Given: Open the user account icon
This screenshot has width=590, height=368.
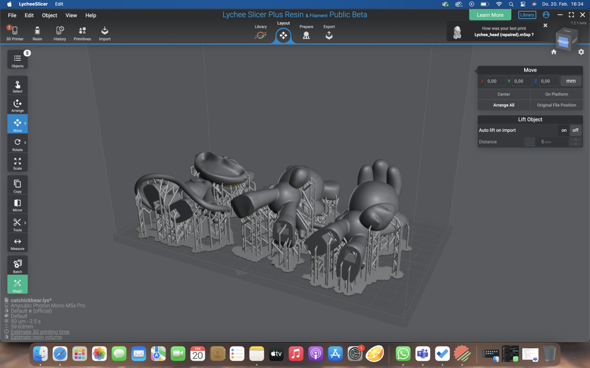Looking at the screenshot, I should [x=546, y=15].
